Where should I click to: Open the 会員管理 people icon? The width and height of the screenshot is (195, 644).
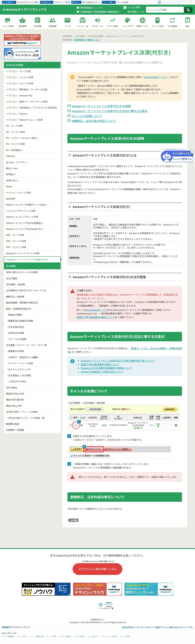52,20
